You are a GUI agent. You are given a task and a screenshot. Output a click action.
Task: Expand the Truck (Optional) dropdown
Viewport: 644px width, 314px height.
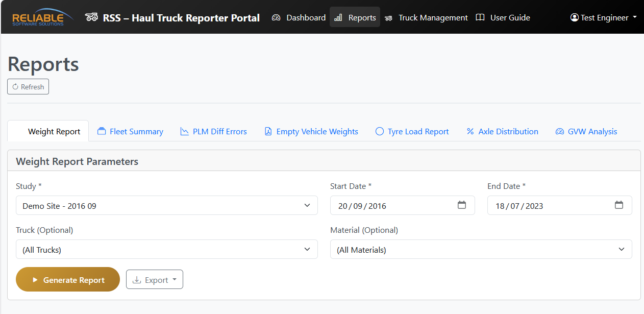click(167, 249)
